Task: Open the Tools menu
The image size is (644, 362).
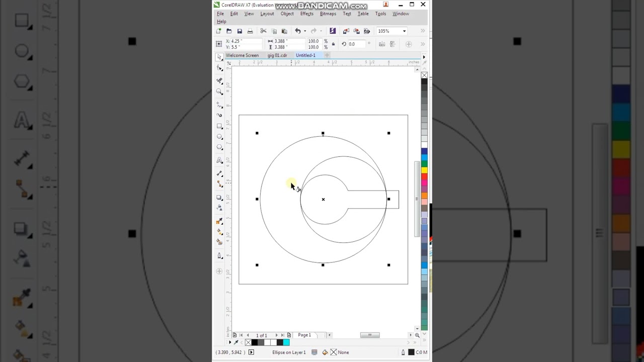Action: point(381,14)
